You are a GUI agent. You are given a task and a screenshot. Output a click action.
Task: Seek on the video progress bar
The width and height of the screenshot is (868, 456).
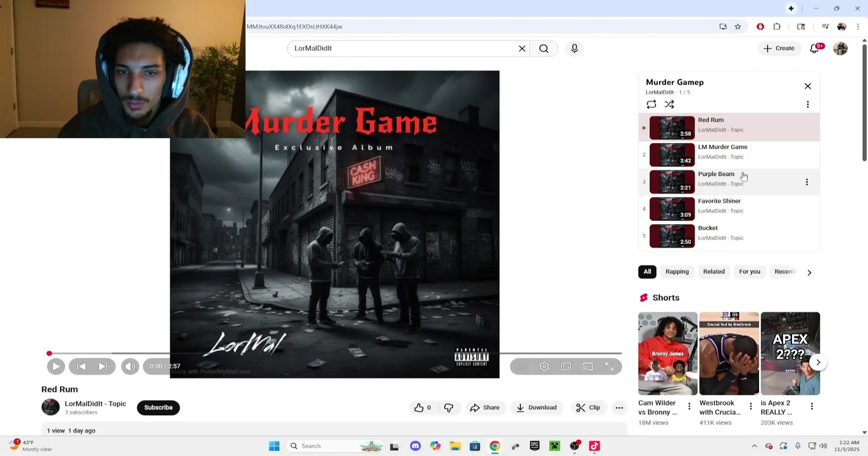click(x=335, y=353)
